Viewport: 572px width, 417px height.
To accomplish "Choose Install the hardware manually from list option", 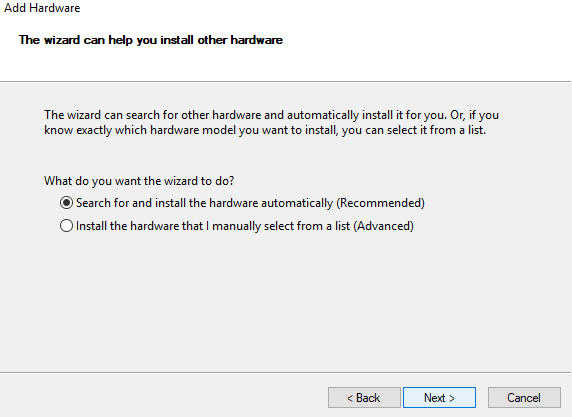I will tap(237, 226).
